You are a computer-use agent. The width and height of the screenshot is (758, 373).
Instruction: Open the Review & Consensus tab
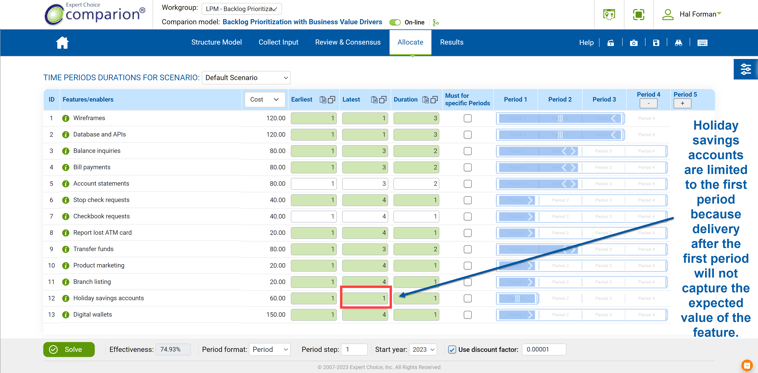tap(348, 43)
